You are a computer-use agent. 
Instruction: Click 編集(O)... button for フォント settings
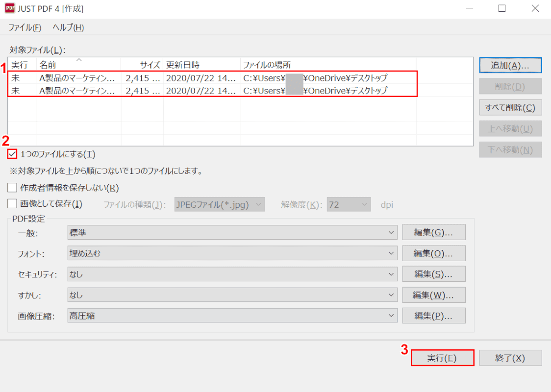click(434, 253)
